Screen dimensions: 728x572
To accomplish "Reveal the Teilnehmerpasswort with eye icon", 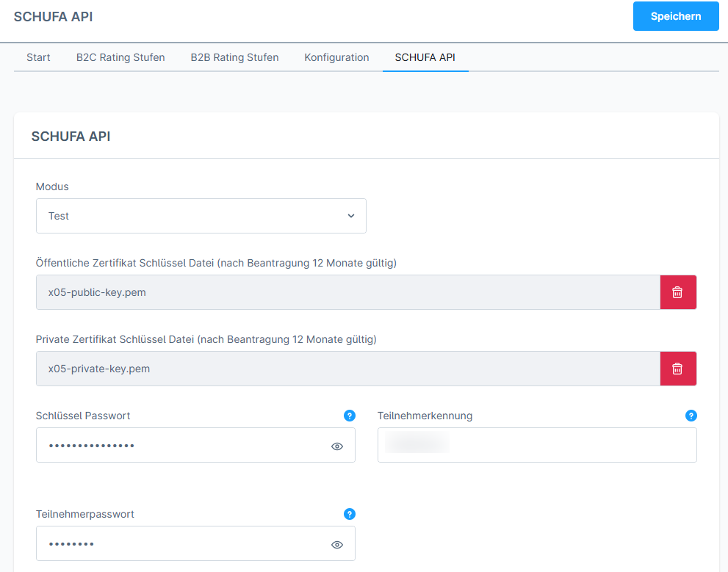I will point(337,544).
